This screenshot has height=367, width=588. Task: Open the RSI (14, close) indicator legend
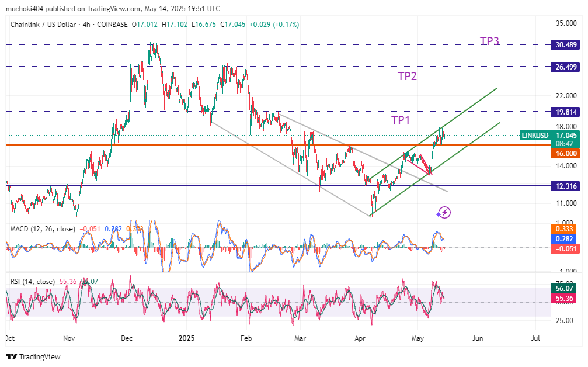33,282
